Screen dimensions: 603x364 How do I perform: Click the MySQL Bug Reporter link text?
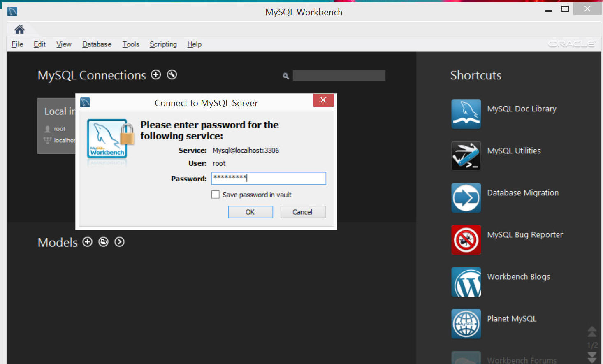click(525, 235)
